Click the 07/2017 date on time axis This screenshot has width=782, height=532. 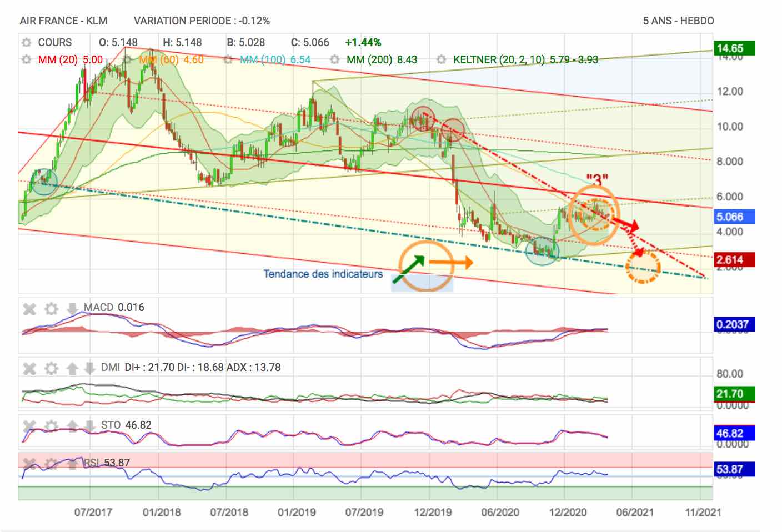[93, 512]
